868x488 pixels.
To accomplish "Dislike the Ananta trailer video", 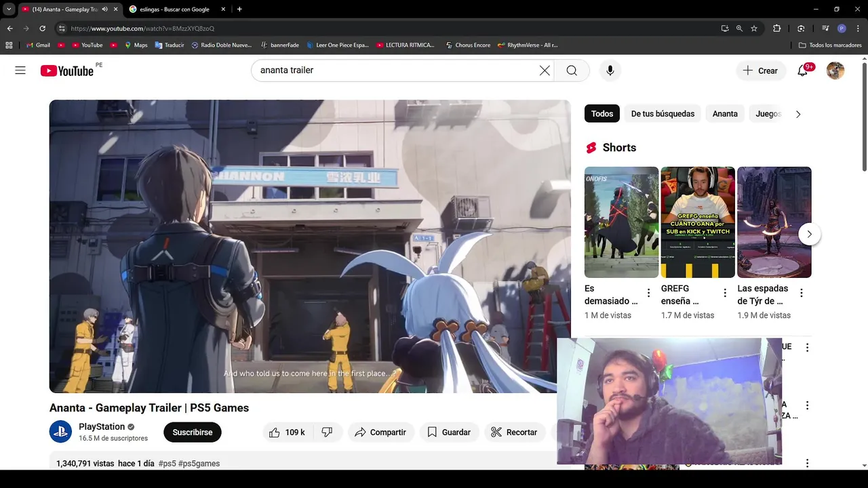I will coord(327,432).
